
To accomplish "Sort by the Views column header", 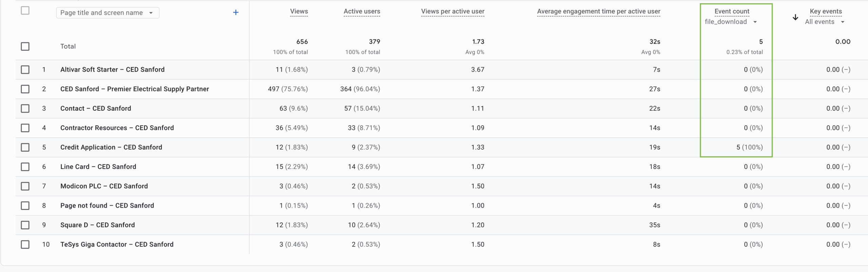I will coord(299,12).
